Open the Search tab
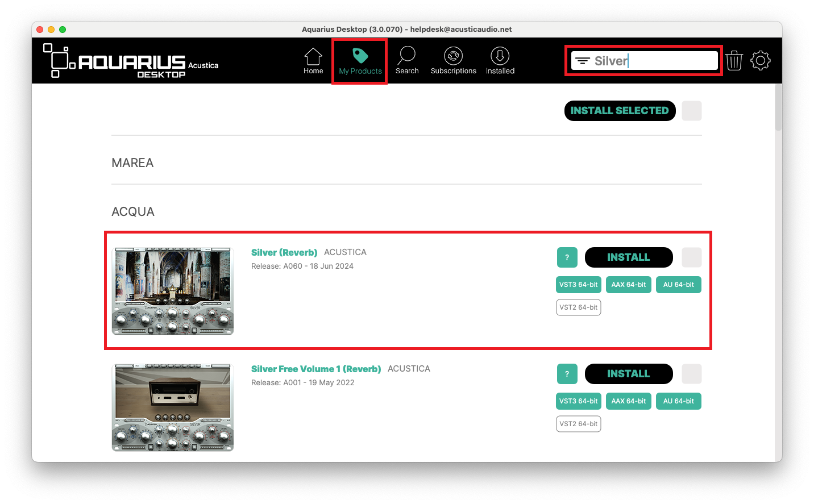Image resolution: width=814 pixels, height=504 pixels. click(x=407, y=61)
